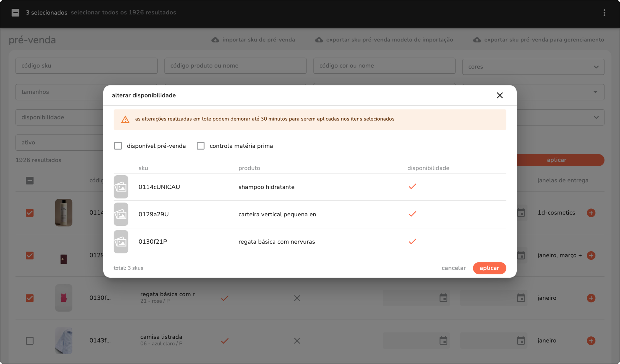
Task: Open calendar icon in camisa listrada row
Action: [443, 341]
